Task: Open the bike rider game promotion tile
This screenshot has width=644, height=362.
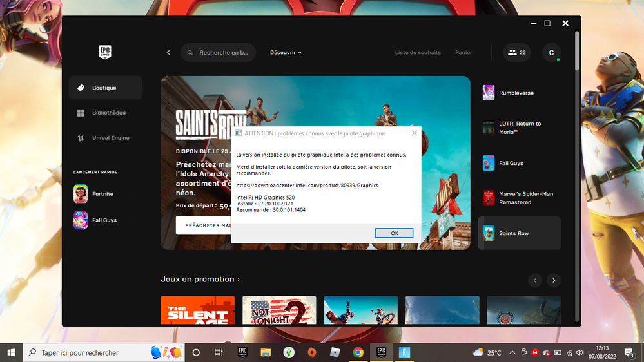Action: click(x=360, y=310)
